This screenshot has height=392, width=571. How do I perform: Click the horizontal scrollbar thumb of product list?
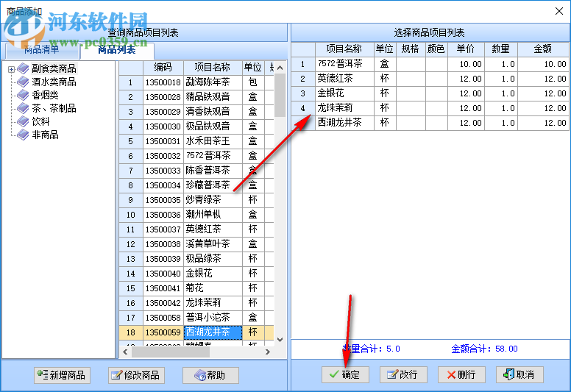coord(171,352)
